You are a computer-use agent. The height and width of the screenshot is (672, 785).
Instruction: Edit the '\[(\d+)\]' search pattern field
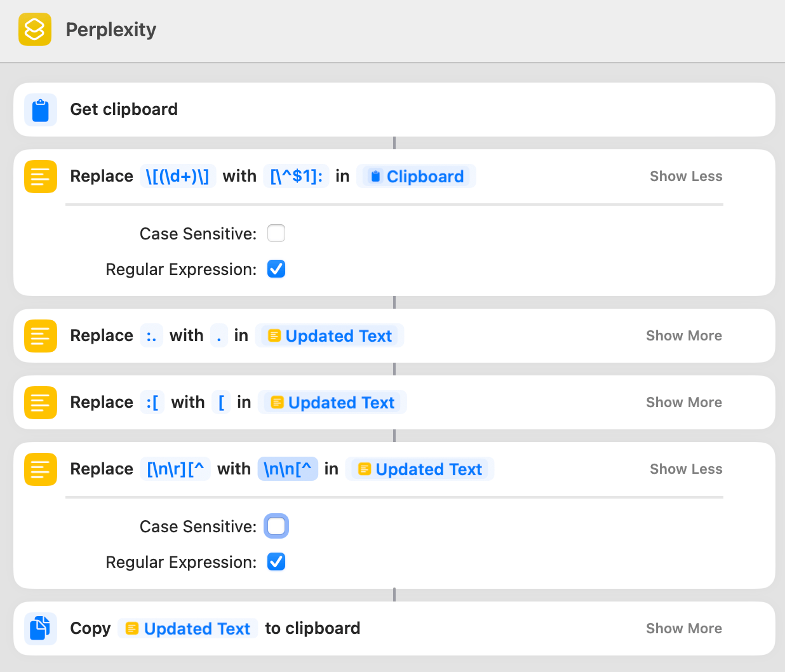(177, 176)
